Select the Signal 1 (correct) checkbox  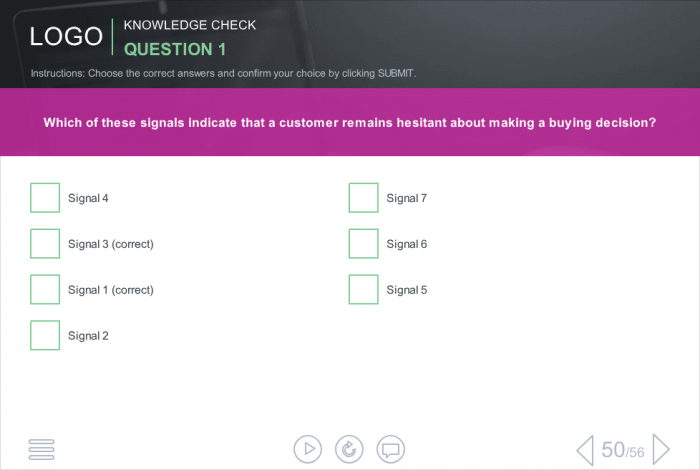45,290
